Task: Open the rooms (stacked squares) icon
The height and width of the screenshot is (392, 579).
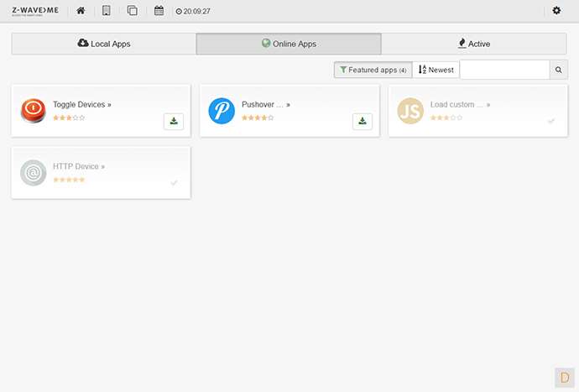Action: [133, 11]
